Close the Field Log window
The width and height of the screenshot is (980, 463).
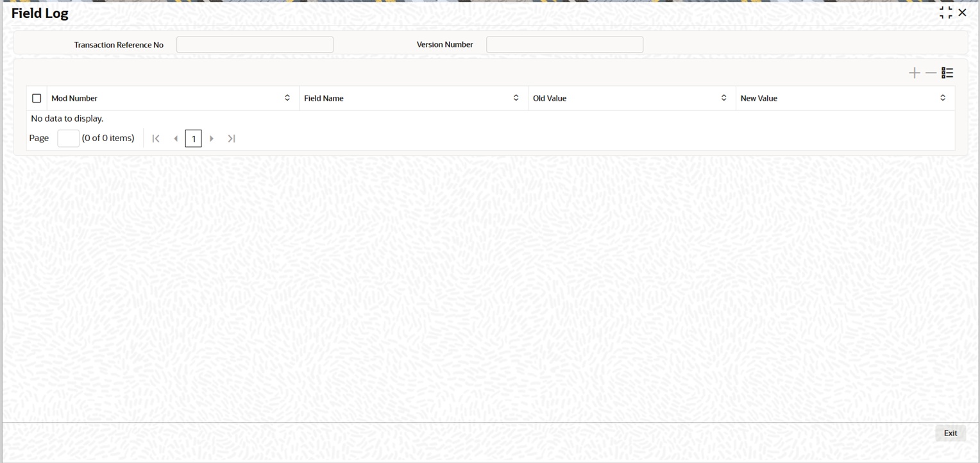(962, 13)
